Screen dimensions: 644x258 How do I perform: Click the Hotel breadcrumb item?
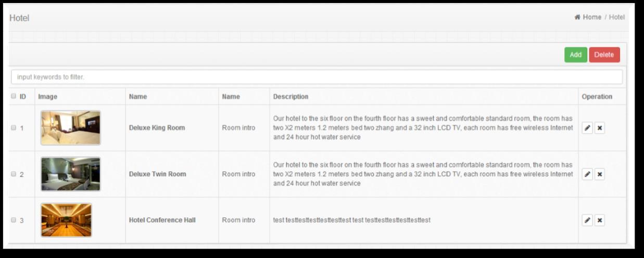coord(617,17)
